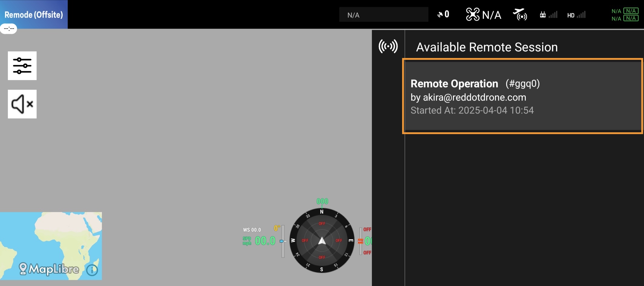Toggle the muted speaker button
This screenshot has width=644, height=286.
tap(22, 104)
